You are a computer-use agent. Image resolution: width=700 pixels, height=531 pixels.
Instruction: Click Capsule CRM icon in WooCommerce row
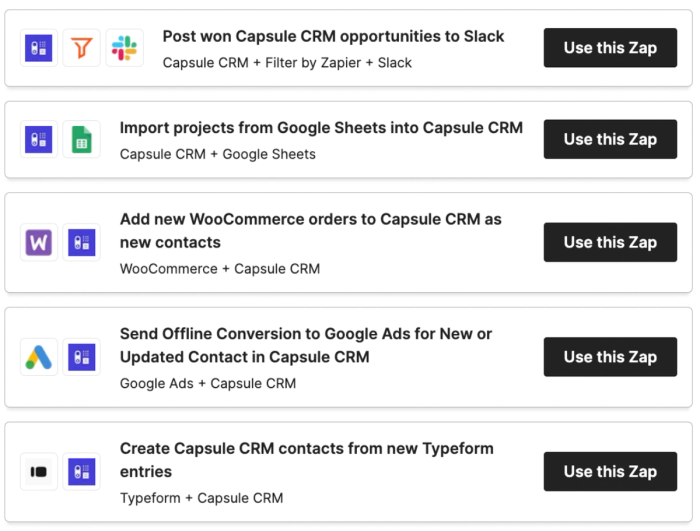point(82,242)
